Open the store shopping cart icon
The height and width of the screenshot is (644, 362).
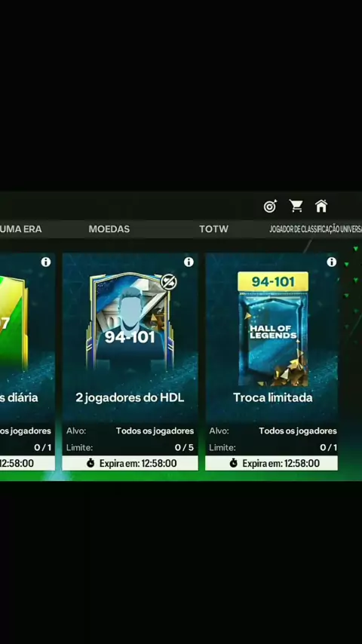click(296, 206)
